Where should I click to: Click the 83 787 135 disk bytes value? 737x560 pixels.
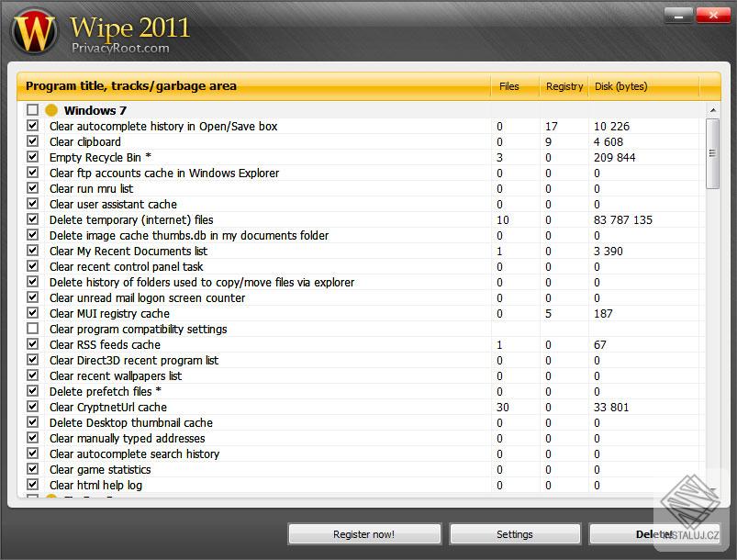(623, 219)
